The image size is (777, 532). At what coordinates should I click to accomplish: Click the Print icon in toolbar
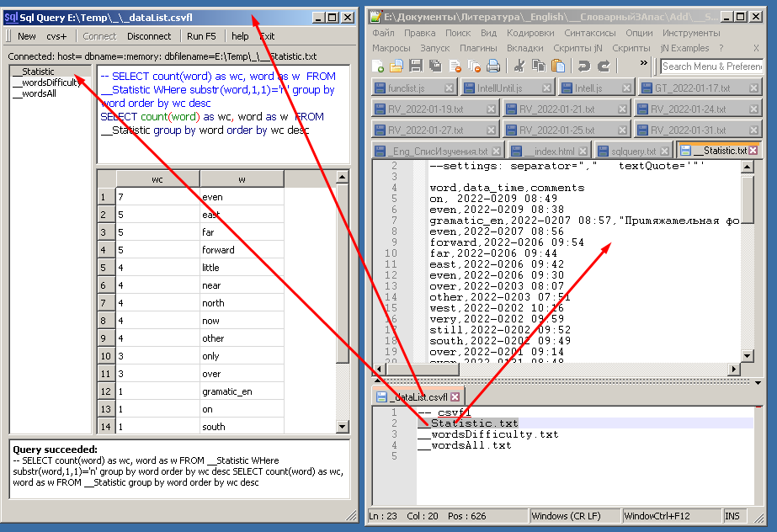493,66
